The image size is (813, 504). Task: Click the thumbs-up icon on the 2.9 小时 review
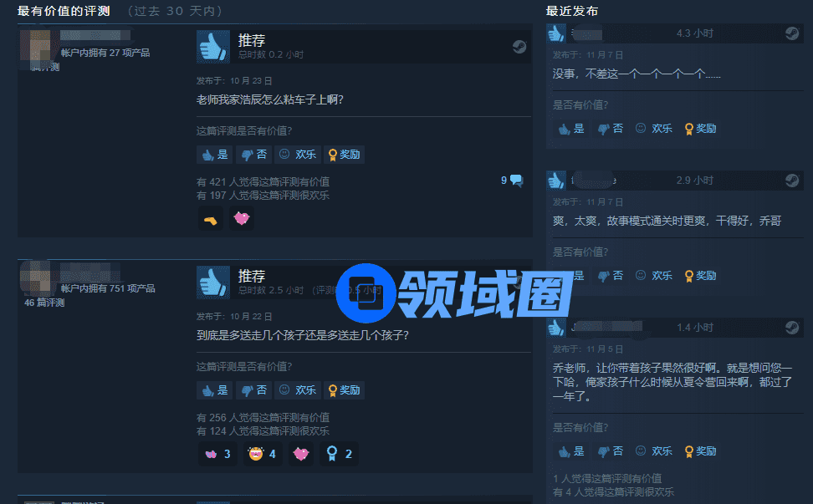click(556, 181)
